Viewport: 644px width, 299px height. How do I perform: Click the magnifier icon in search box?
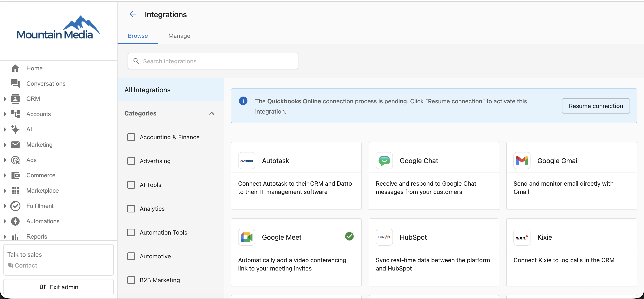[136, 61]
